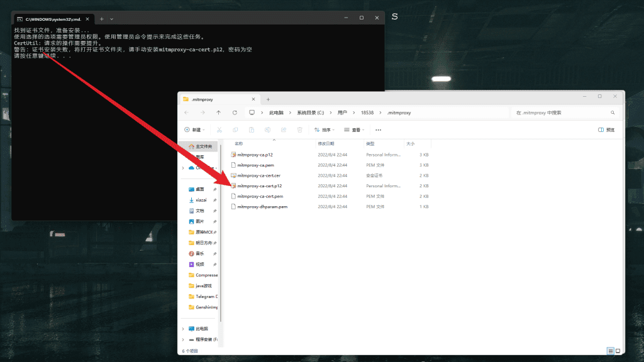
Task: Switch to large thumbnails view icon
Action: click(x=618, y=351)
